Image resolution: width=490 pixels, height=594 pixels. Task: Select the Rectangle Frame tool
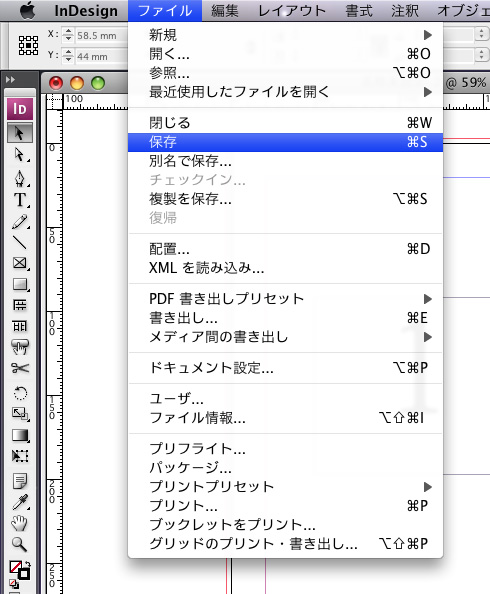click(x=19, y=263)
